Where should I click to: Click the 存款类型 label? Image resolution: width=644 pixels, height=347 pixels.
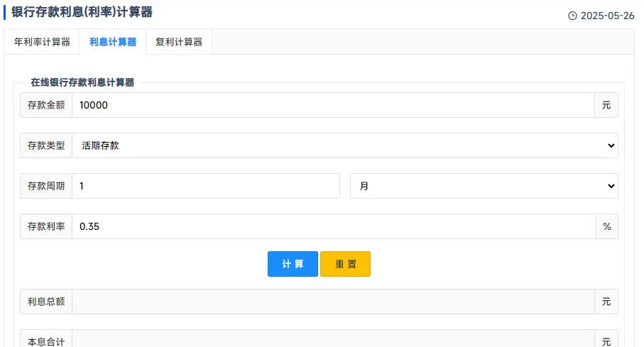pos(46,145)
